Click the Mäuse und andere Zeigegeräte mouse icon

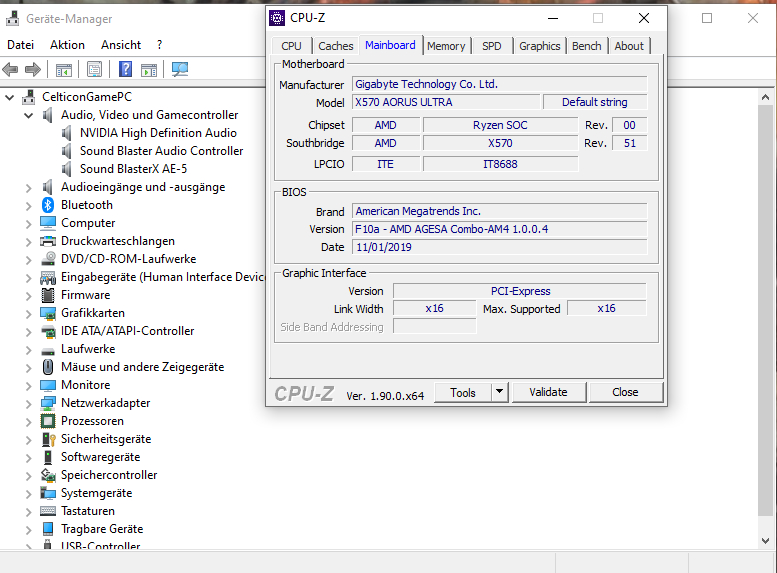48,367
